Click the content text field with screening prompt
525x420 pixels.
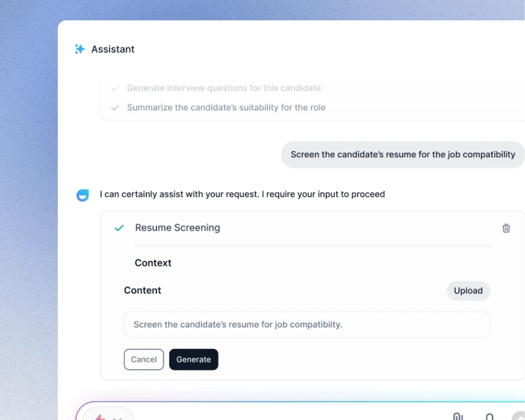[307, 325]
